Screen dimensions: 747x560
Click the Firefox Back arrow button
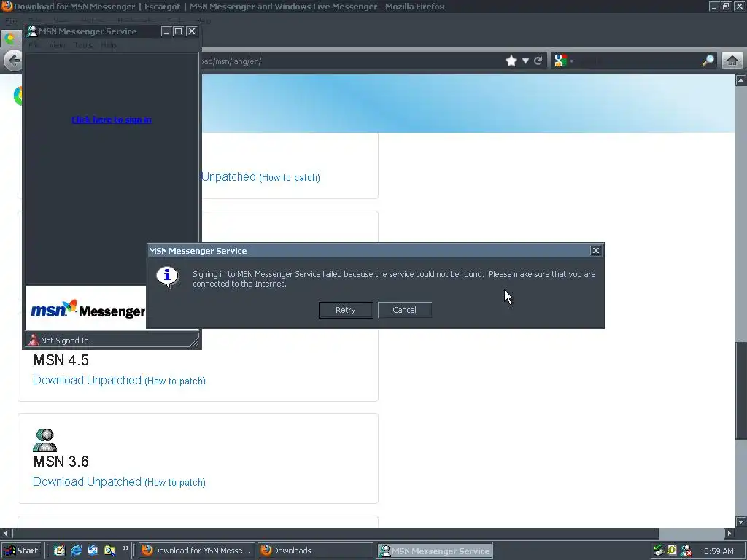pos(13,61)
